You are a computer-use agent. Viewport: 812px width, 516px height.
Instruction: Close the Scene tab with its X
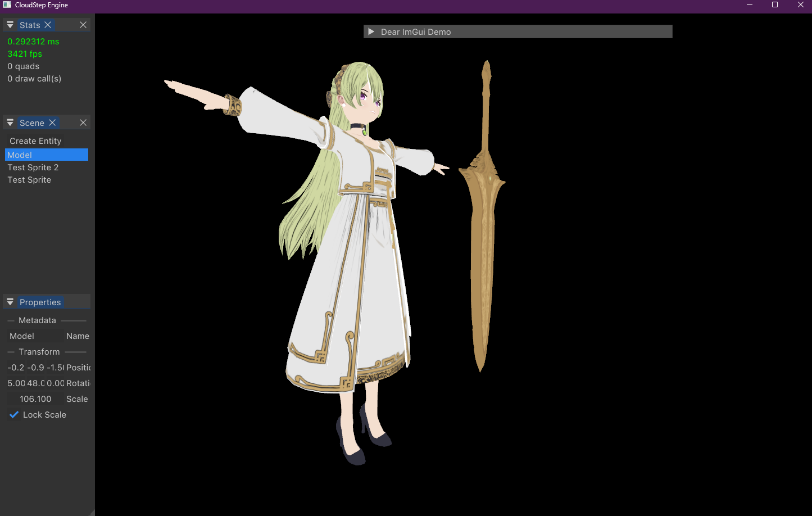point(52,123)
